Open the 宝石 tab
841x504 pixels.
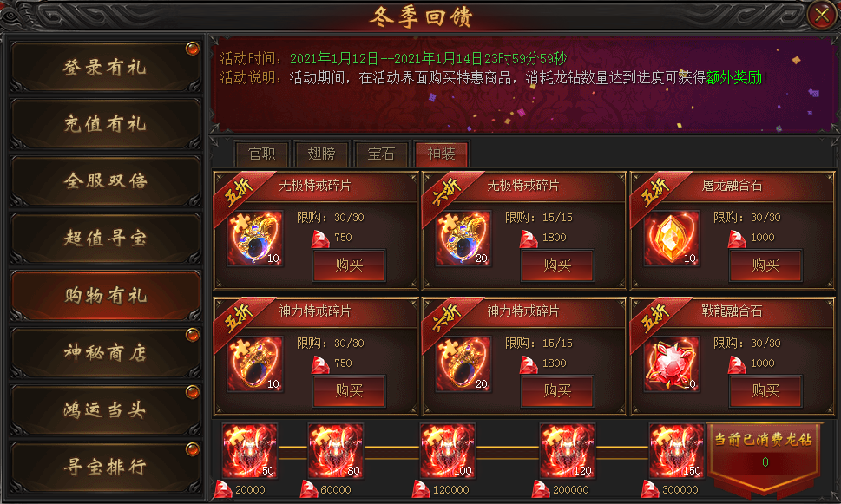(x=381, y=154)
